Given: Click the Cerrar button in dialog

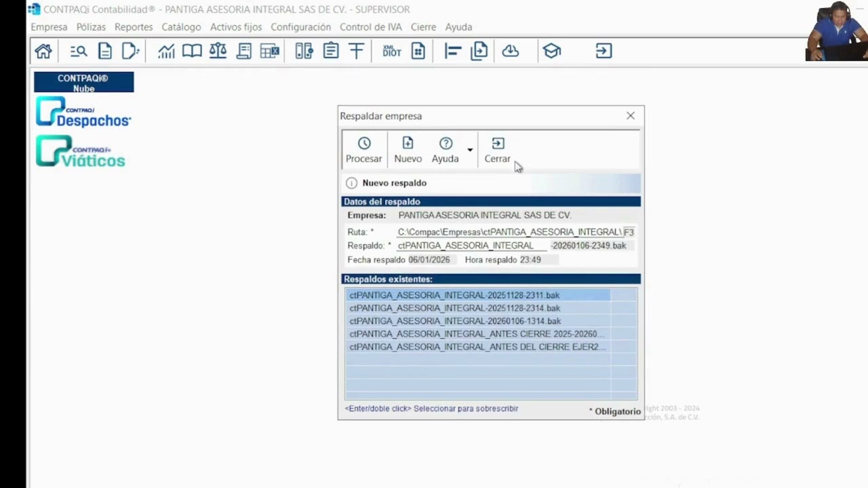Looking at the screenshot, I should pos(497,150).
